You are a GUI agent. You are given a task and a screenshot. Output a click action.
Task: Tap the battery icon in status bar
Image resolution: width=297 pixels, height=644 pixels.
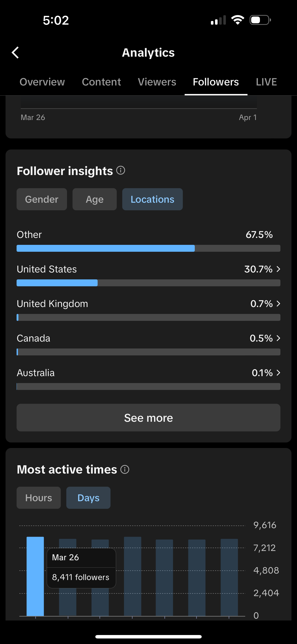[260, 20]
